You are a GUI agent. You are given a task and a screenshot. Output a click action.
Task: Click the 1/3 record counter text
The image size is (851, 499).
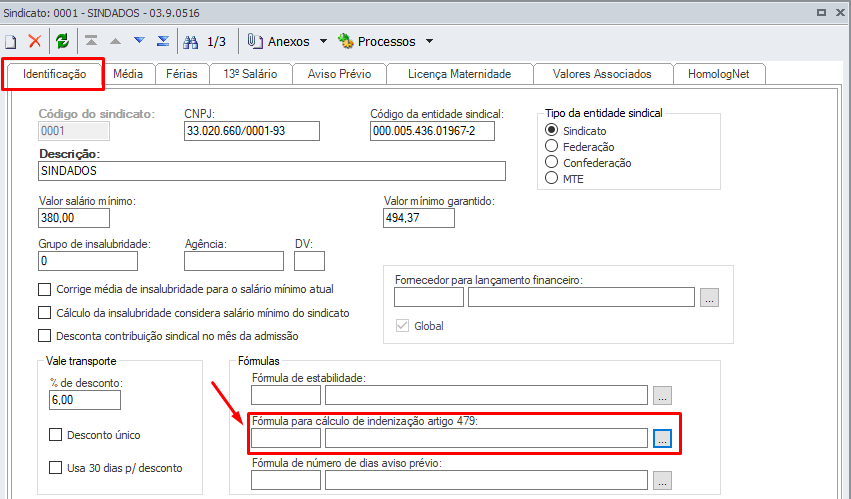pos(217,42)
